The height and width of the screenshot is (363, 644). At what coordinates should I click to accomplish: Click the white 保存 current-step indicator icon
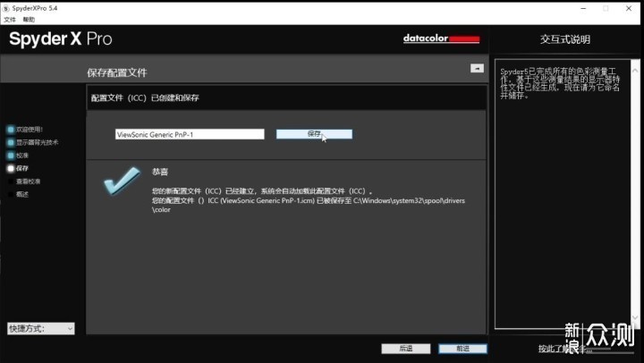(11, 168)
